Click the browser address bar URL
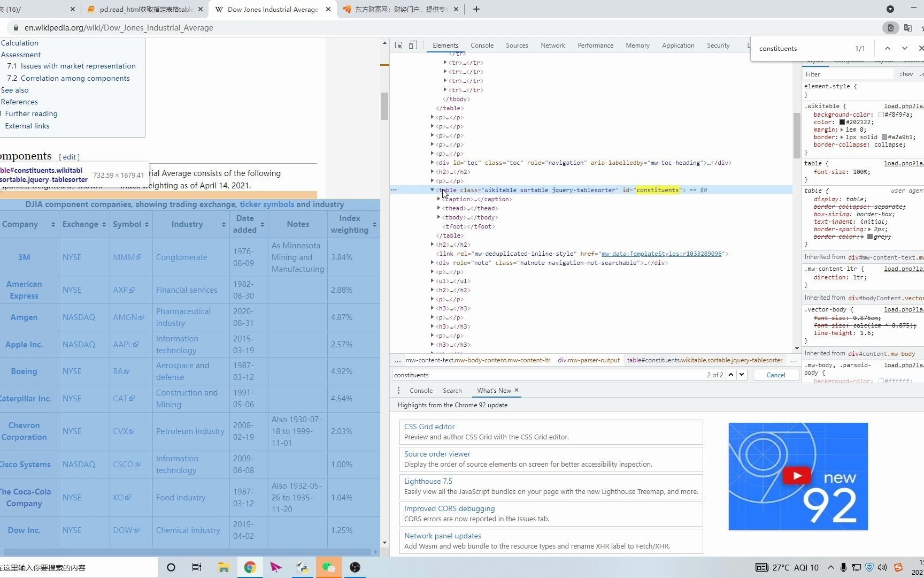The width and height of the screenshot is (924, 578). pos(119,28)
